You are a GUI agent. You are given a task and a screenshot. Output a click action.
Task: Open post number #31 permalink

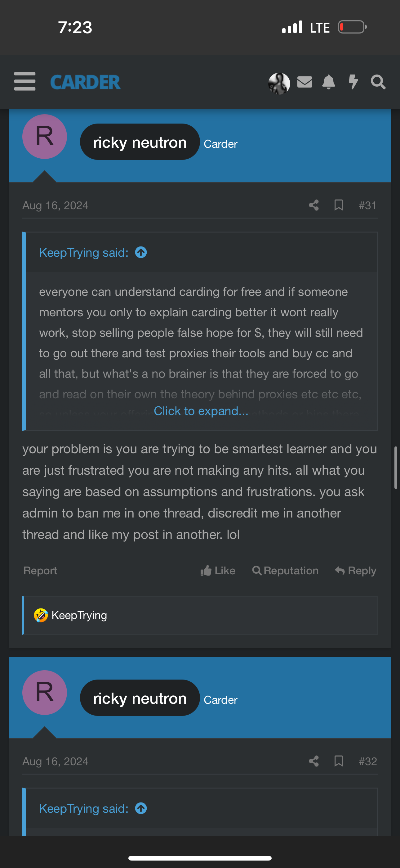pos(367,205)
